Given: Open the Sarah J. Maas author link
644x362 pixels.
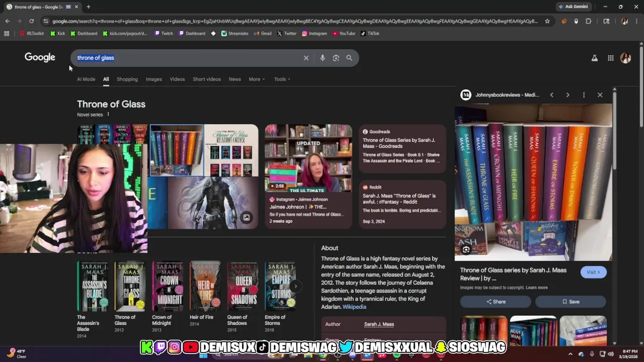Looking at the screenshot, I should tap(379, 324).
